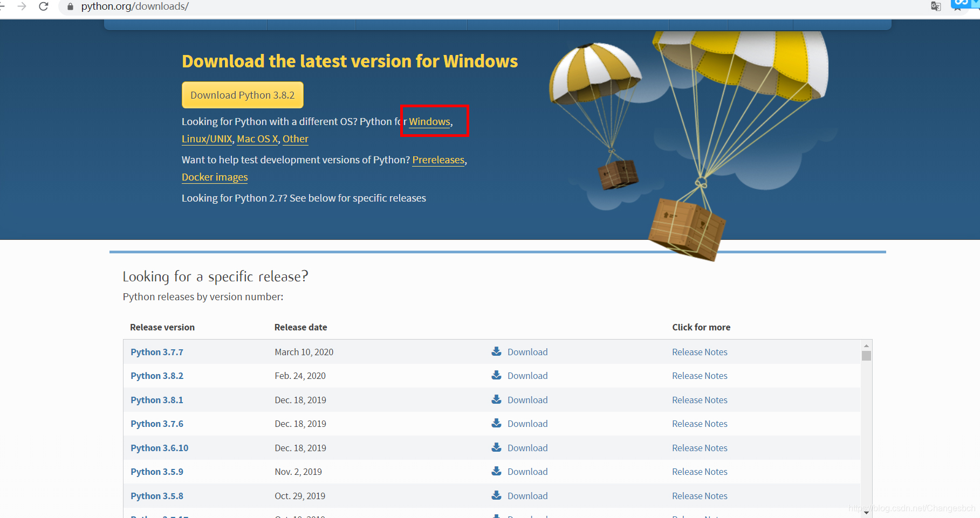
Task: Open the translate page icon
Action: point(936,6)
